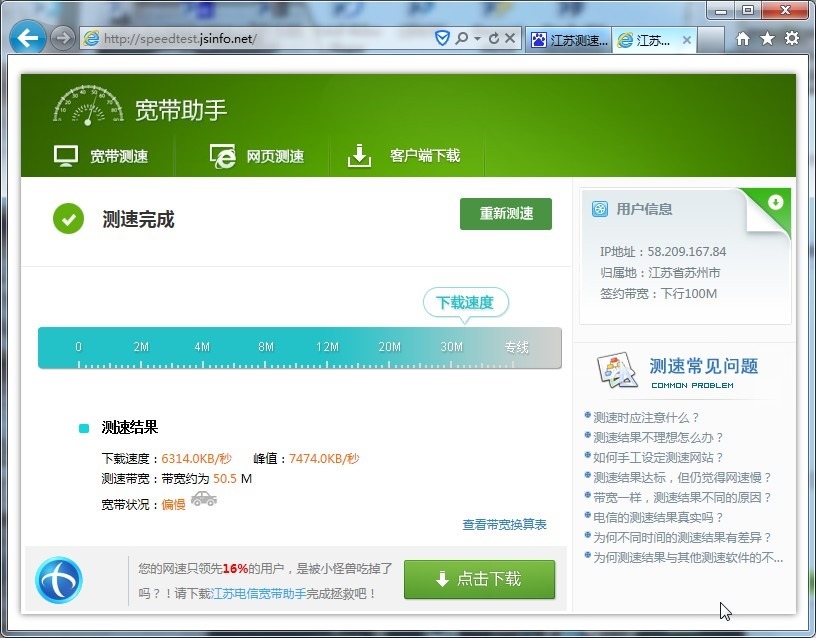816x638 pixels.
Task: Click the 点击下载 green button
Action: tap(479, 579)
